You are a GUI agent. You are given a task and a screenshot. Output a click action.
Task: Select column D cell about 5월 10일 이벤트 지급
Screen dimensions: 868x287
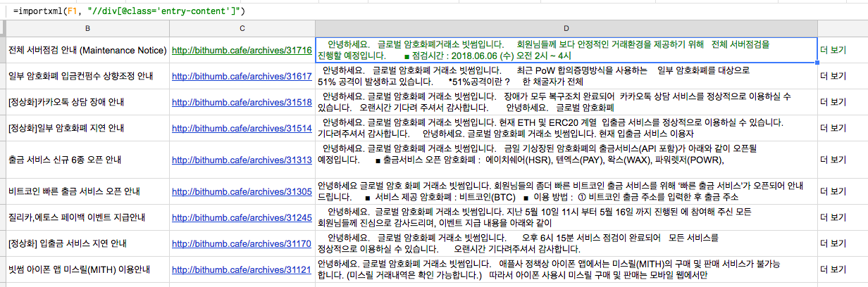566,217
